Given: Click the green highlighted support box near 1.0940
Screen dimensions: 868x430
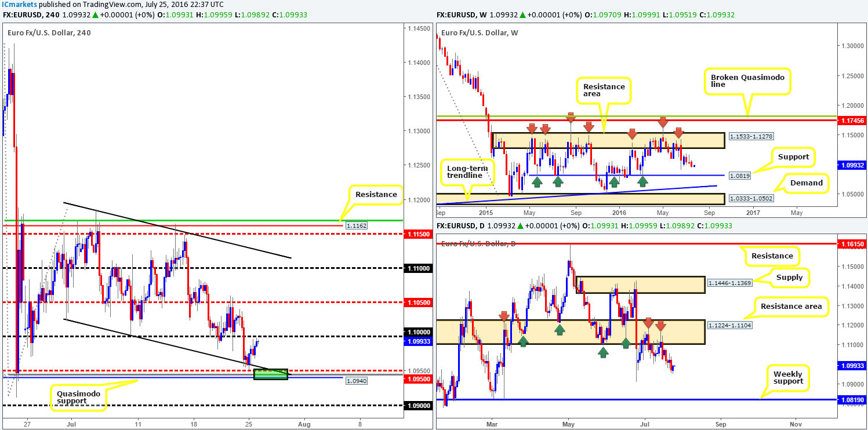Looking at the screenshot, I should (271, 374).
